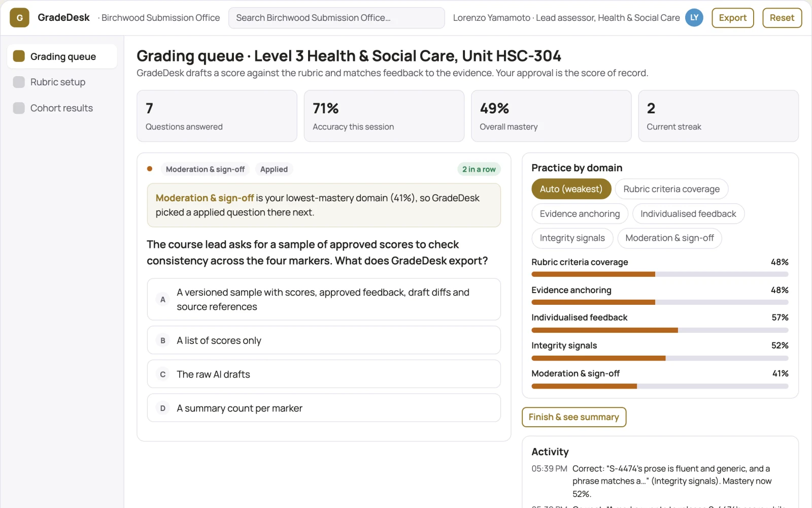Screen dimensions: 812x508
Task: Select the Rubric criteria coverage chip
Action: 671,189
